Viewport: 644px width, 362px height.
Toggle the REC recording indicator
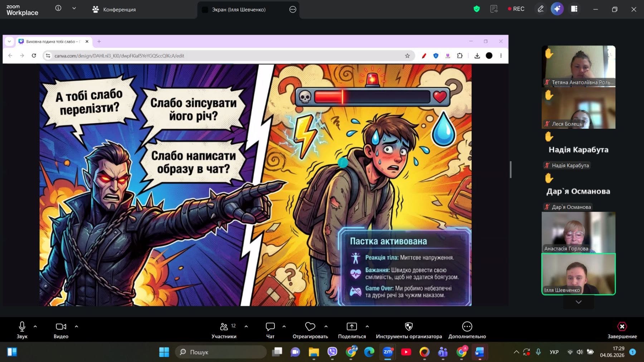516,9
